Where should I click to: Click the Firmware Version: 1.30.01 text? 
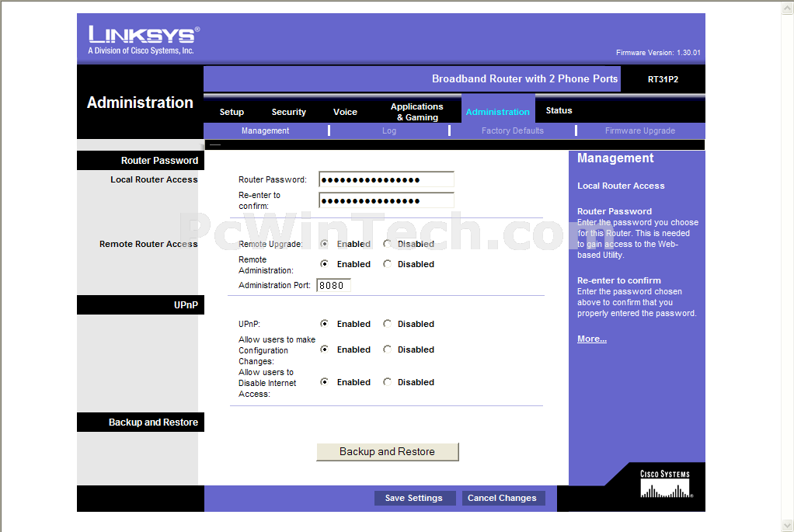point(658,53)
